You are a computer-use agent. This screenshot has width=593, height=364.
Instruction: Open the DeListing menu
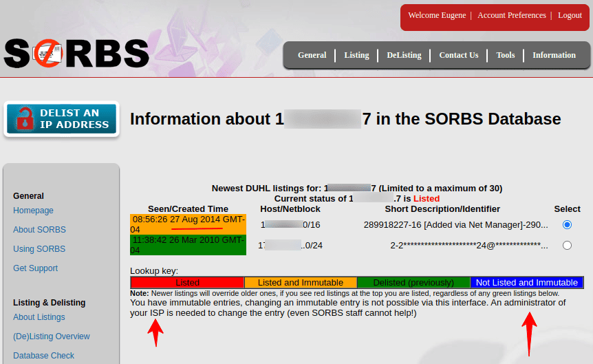click(404, 55)
